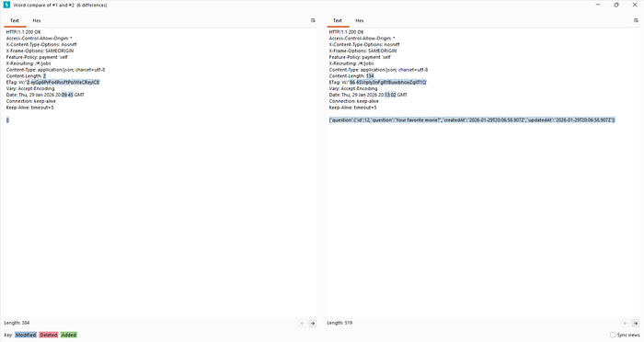The width and height of the screenshot is (644, 342).
Task: Click 'X-Recruiting: /#/jobs' in left panel
Action: click(x=29, y=63)
